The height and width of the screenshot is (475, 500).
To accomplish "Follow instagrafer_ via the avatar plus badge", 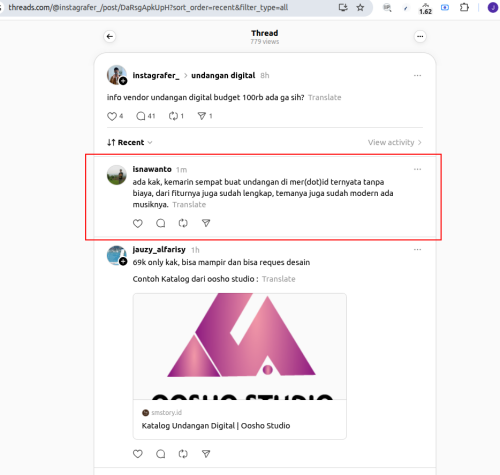I will point(123,81).
